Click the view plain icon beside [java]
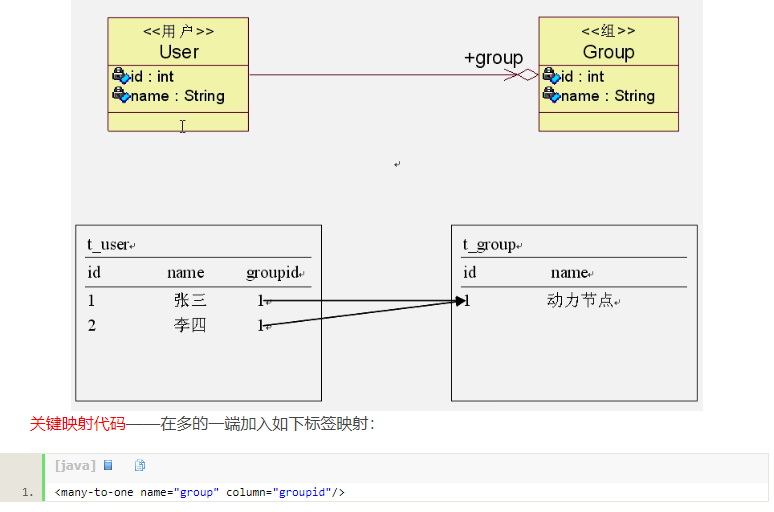Screen dimensions: 774x512 (x=108, y=466)
